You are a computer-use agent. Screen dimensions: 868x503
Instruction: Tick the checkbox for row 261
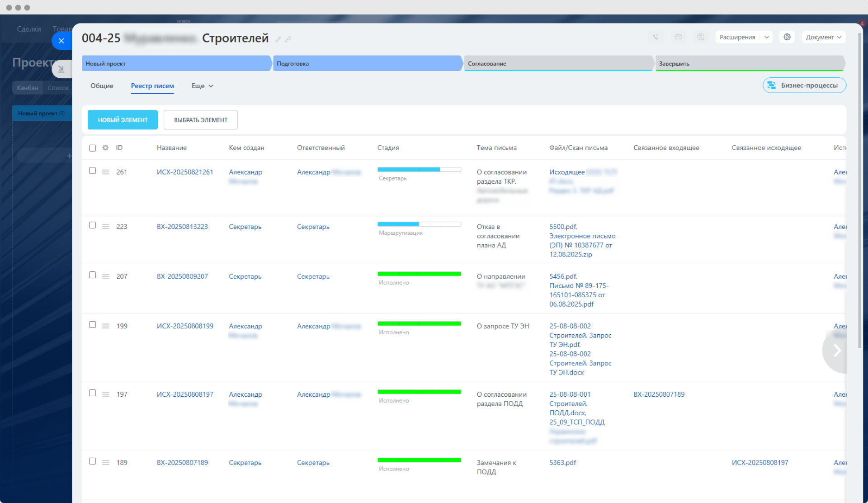tap(93, 171)
